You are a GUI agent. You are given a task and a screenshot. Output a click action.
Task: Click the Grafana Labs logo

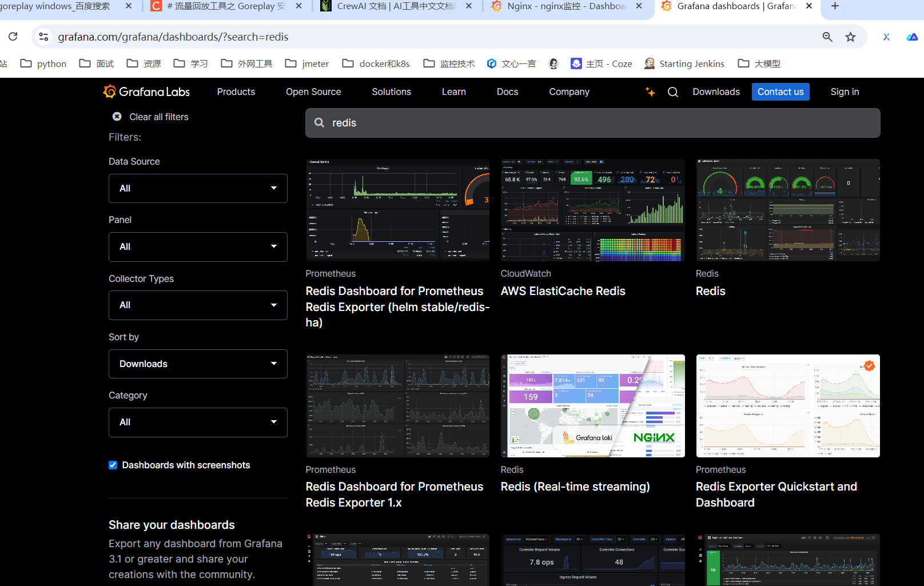tap(146, 91)
